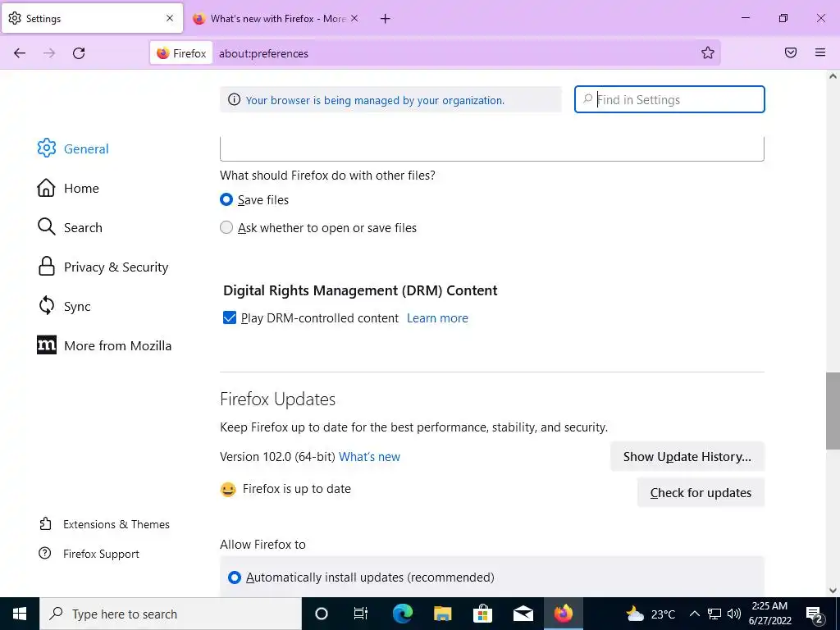Go to the Home settings section

(x=81, y=189)
